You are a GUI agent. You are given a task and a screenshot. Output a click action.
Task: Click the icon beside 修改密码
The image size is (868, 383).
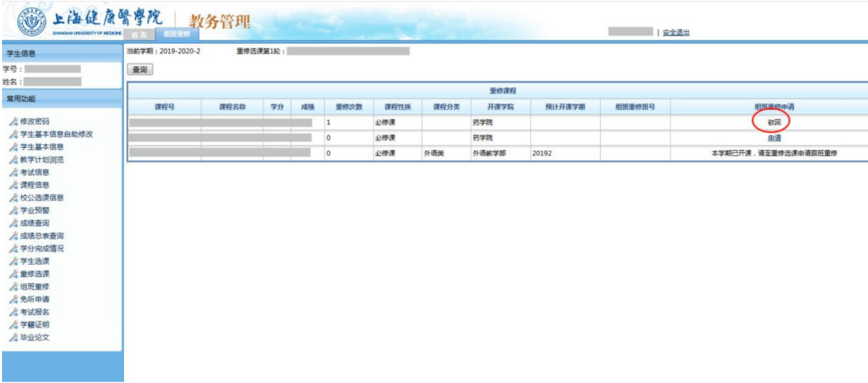click(12, 121)
